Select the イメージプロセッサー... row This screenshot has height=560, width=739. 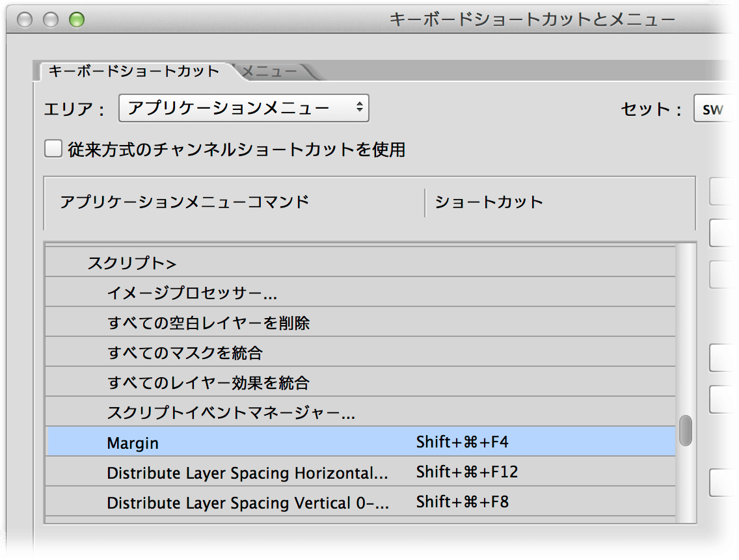pos(360,292)
